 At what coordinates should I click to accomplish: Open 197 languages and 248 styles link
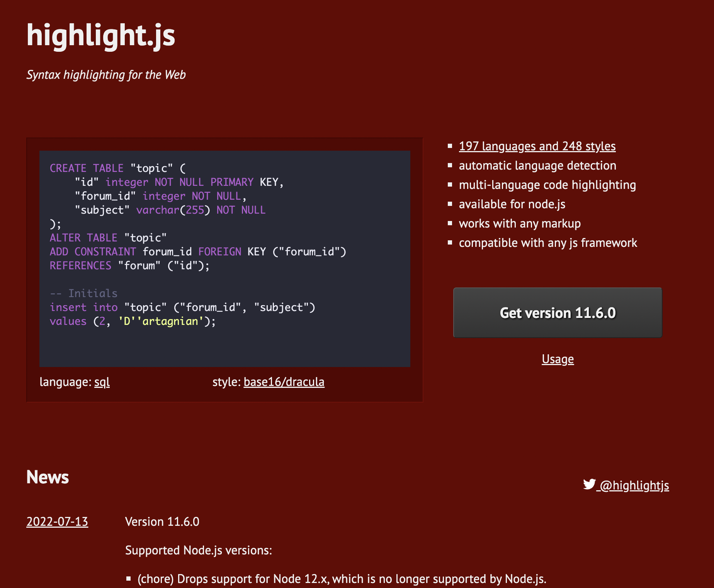[x=537, y=146]
